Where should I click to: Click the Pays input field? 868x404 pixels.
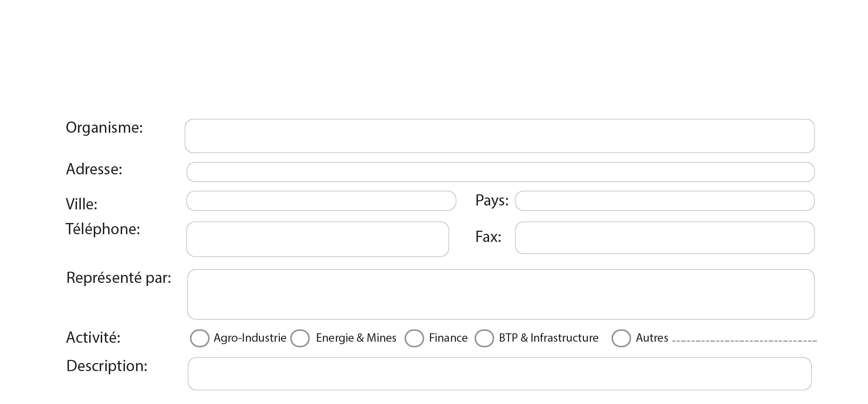[x=664, y=201]
